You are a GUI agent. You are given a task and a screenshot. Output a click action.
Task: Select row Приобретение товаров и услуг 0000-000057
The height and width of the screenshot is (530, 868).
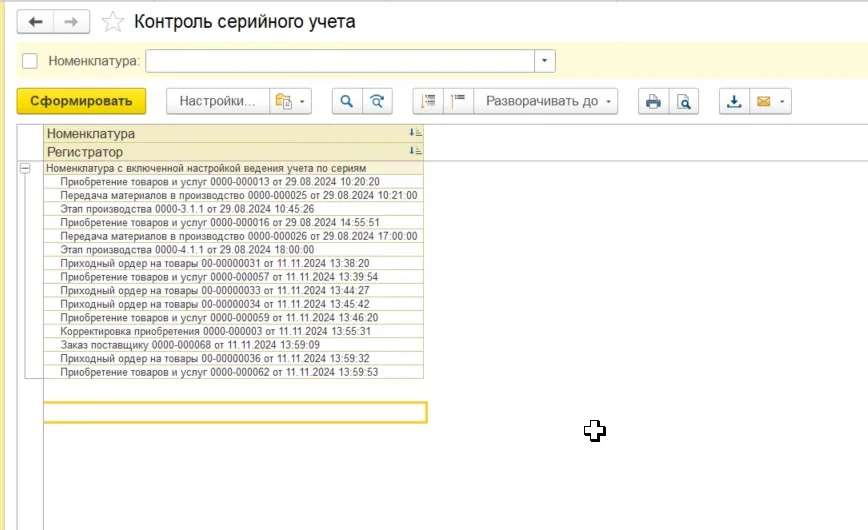coord(234,277)
